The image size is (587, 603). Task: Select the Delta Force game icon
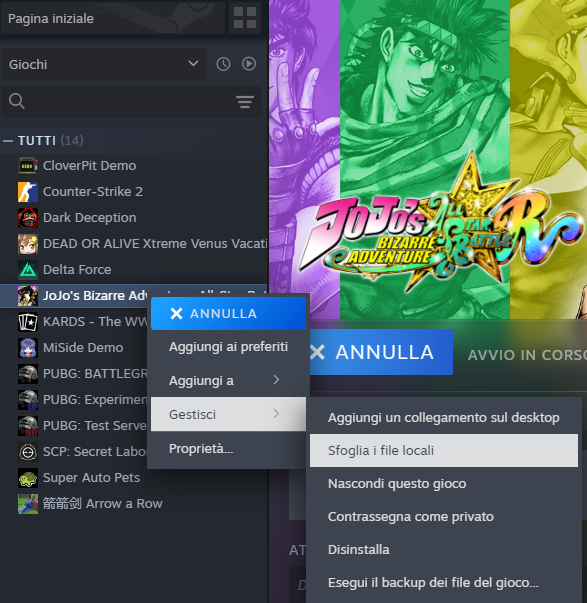pos(28,270)
